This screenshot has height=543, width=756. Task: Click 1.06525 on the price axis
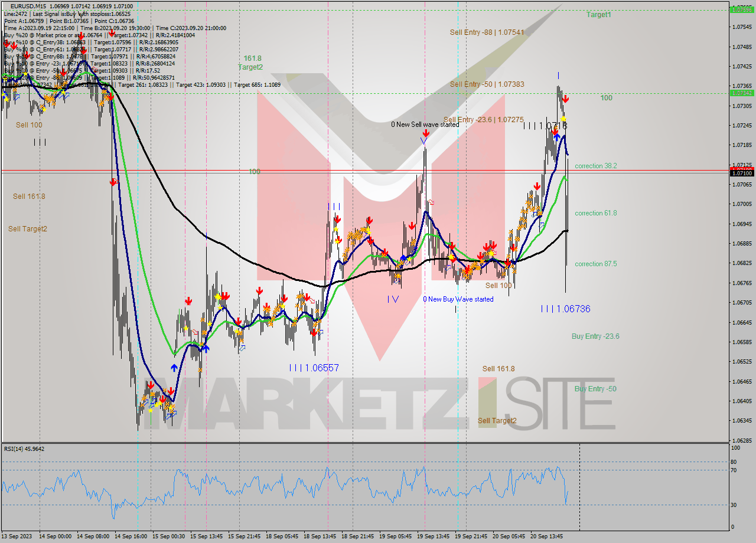tap(742, 361)
